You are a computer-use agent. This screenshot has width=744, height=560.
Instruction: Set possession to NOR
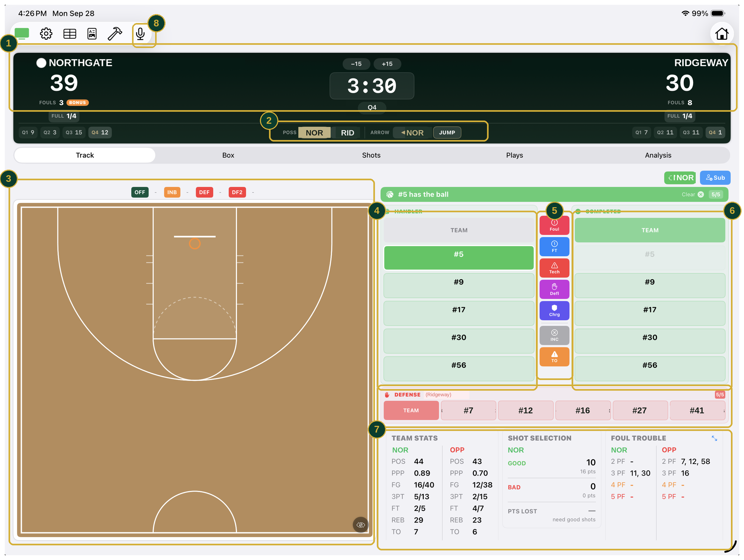[x=314, y=133]
